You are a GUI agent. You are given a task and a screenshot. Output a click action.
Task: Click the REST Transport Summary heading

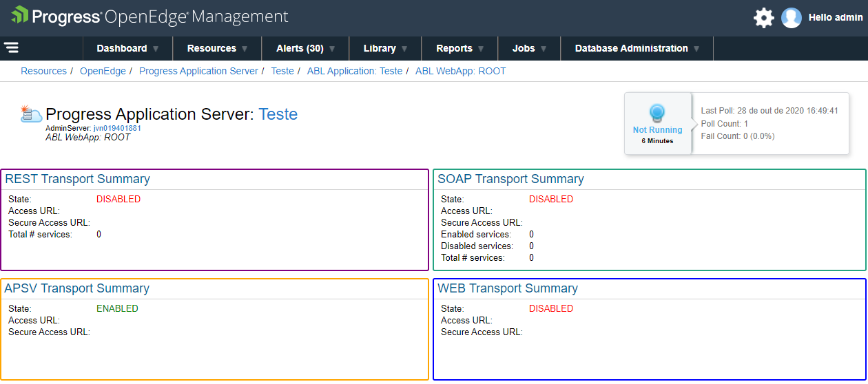(x=77, y=179)
